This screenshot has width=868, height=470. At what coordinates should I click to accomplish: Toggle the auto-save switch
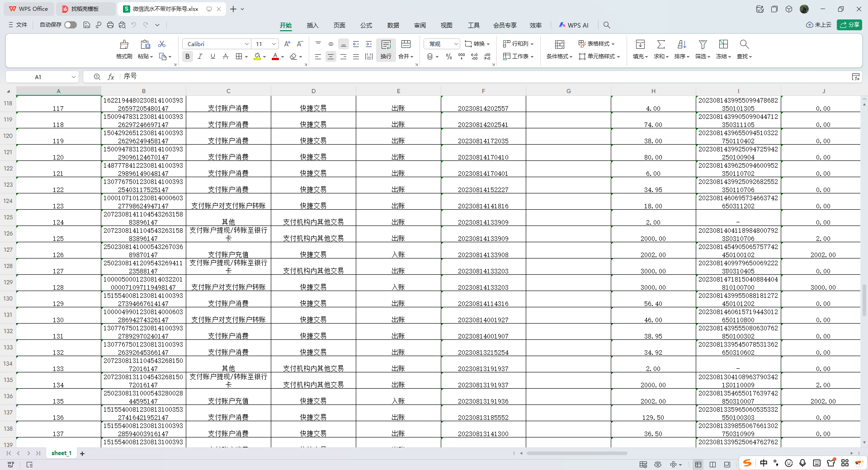[x=70, y=25]
